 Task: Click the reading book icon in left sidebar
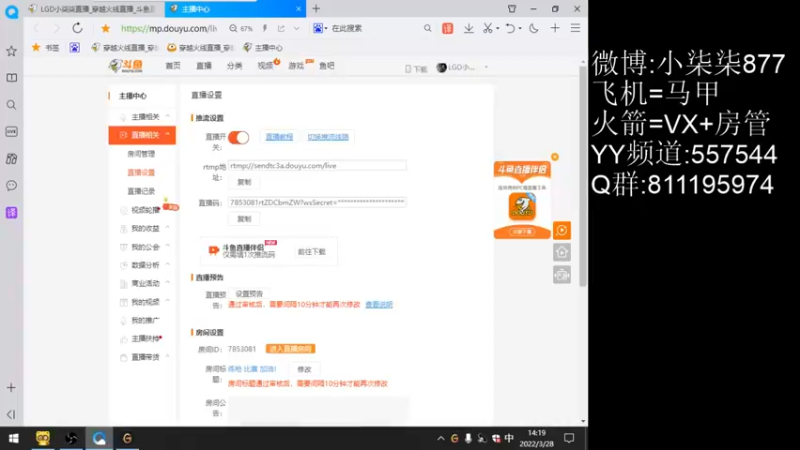(11, 78)
